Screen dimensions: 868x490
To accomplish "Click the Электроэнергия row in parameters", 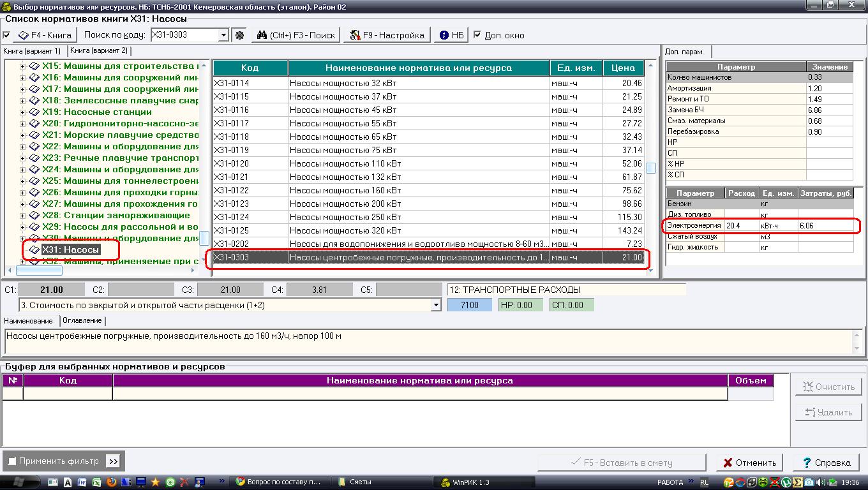I will point(759,225).
